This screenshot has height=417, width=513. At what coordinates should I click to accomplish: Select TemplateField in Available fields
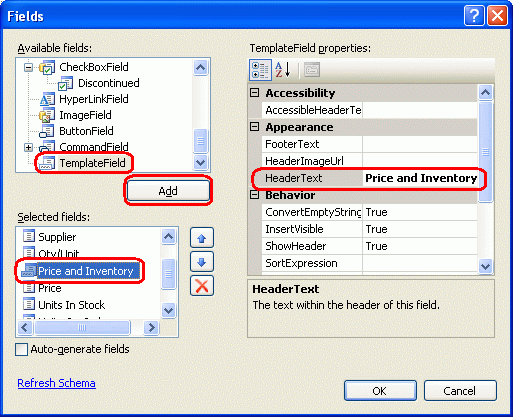pos(92,163)
